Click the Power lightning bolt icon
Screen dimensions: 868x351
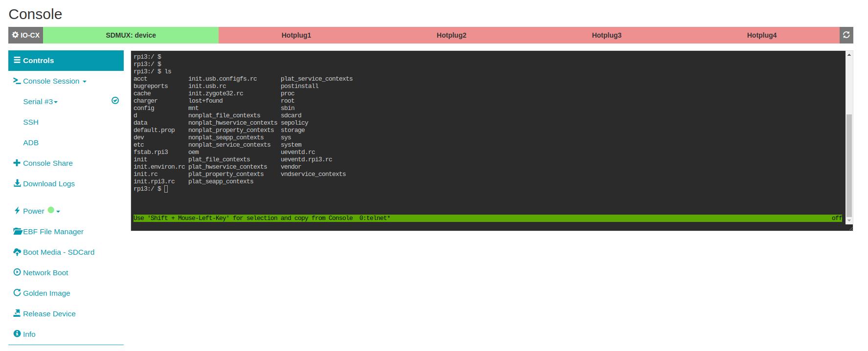[x=17, y=211]
